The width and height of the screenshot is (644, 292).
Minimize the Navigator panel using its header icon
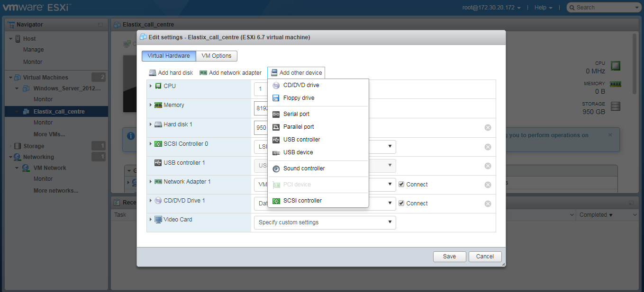100,25
